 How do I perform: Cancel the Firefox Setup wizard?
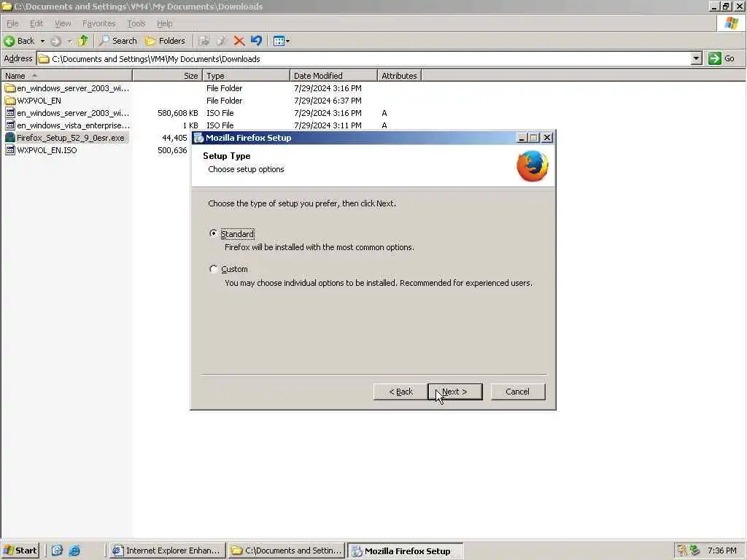[x=518, y=392]
